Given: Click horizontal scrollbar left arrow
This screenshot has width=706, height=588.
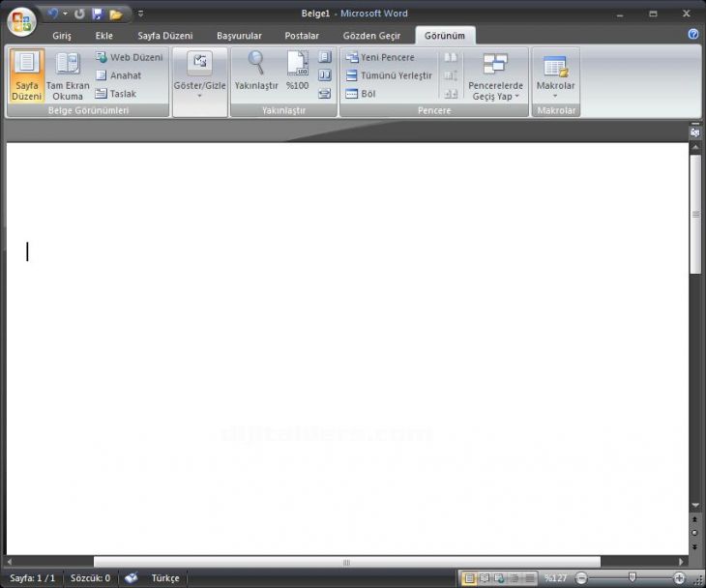Looking at the screenshot, I should pos(10,562).
